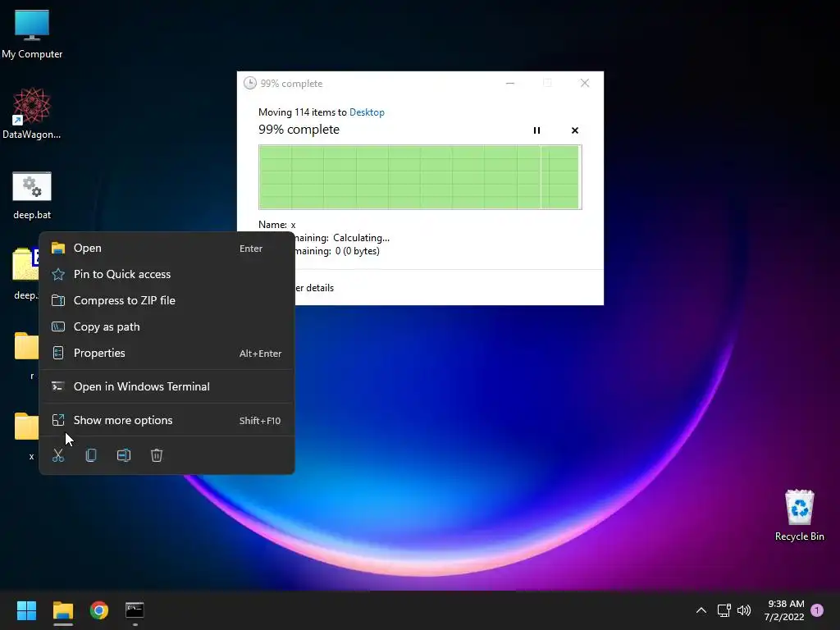Click the network tray icon
Screen dimensions: 840x630
click(724, 610)
